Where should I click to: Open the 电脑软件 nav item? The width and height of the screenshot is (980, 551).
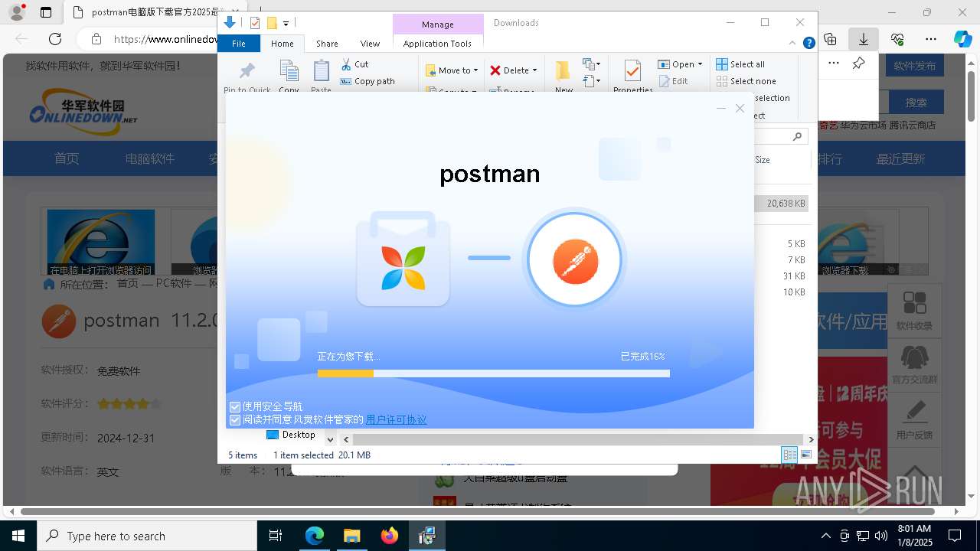click(x=150, y=158)
